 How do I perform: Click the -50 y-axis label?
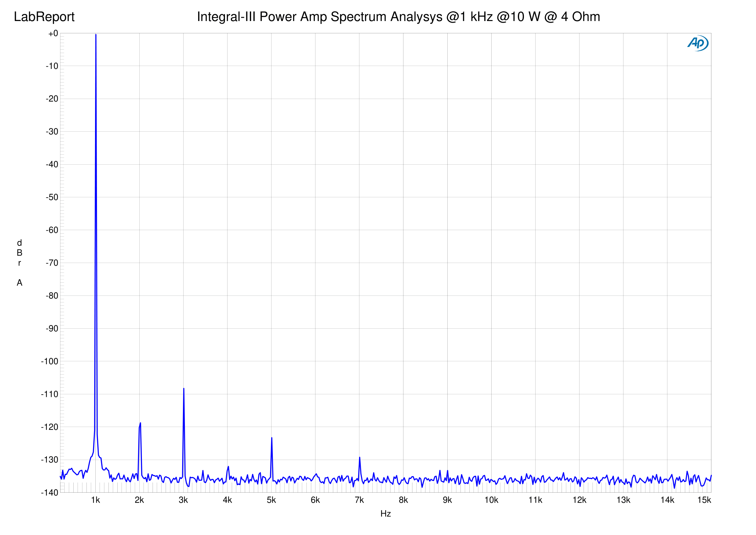click(x=52, y=197)
